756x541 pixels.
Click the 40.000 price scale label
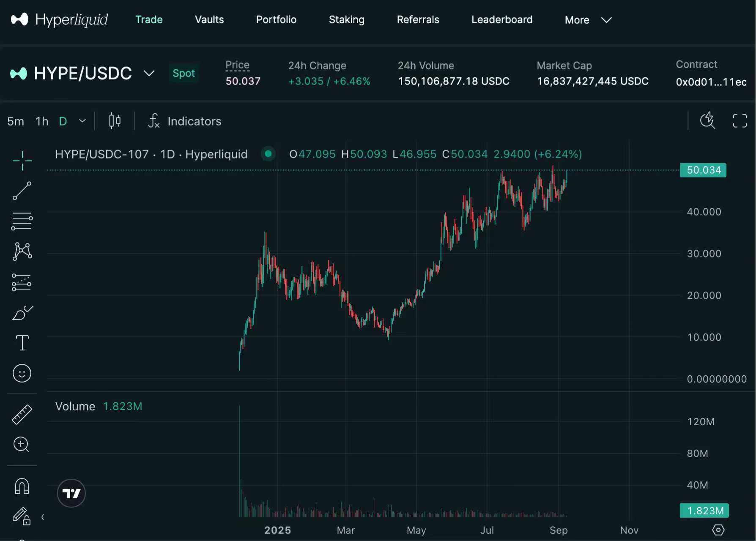(x=704, y=212)
